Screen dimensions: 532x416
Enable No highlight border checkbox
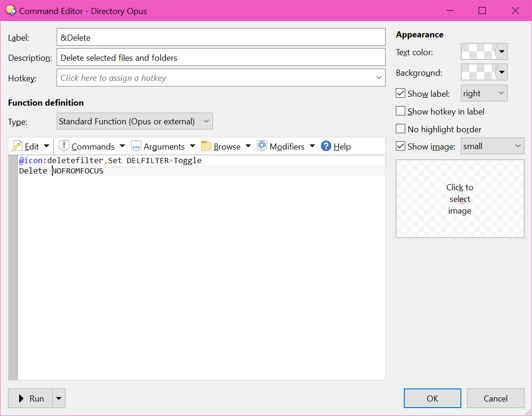(401, 129)
